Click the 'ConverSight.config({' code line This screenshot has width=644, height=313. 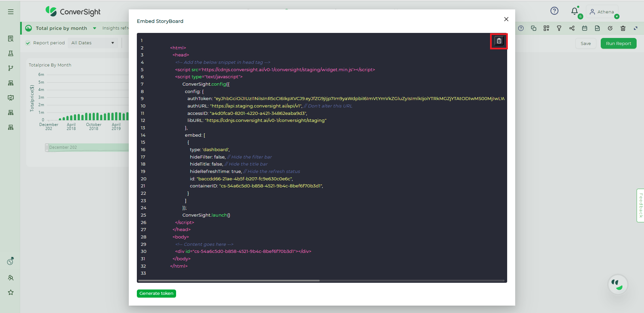pyautogui.click(x=206, y=84)
